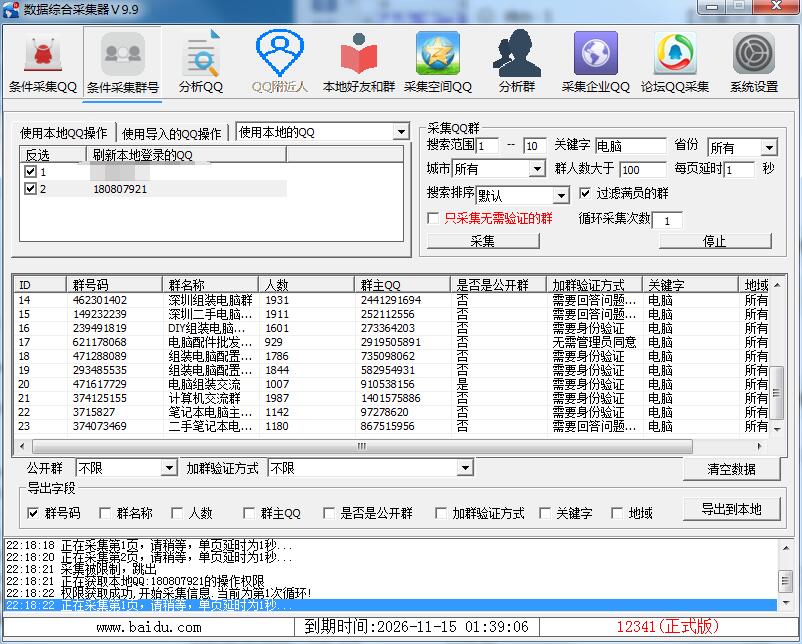
Task: Enable 是否是公开群 export field checkbox
Action: click(x=329, y=513)
